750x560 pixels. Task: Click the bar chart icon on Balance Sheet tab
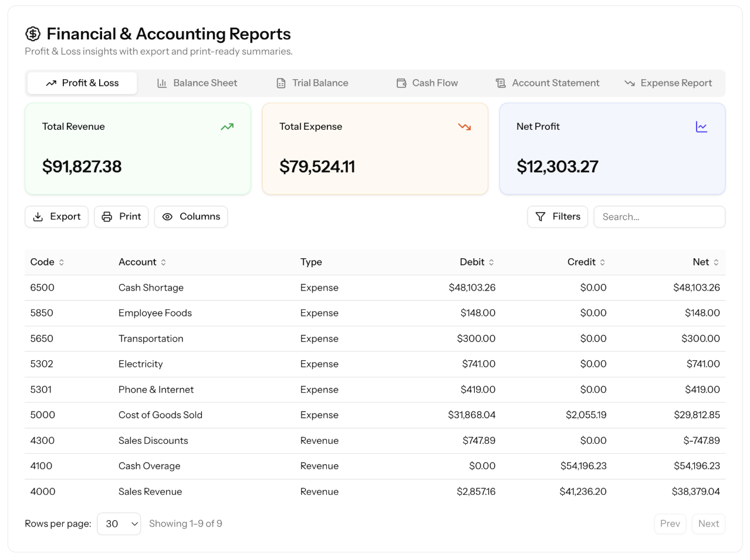[162, 83]
